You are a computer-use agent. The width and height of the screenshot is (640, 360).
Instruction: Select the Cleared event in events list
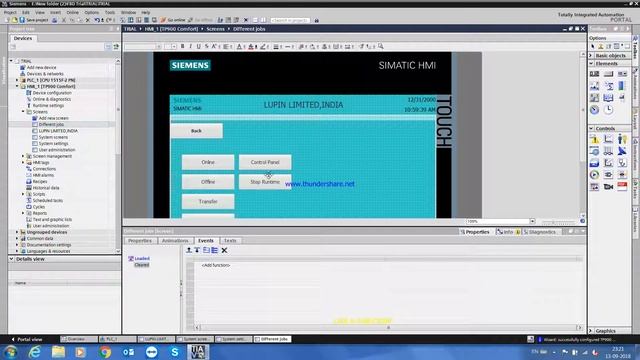(x=142, y=265)
